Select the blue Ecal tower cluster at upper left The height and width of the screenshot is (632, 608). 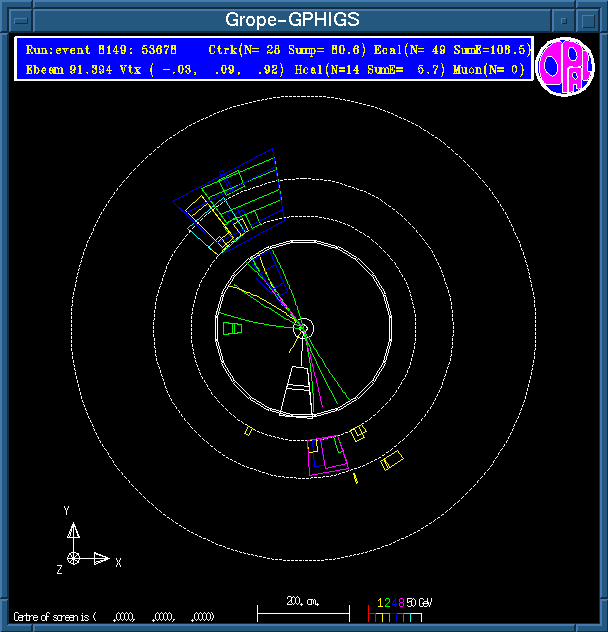click(x=228, y=200)
